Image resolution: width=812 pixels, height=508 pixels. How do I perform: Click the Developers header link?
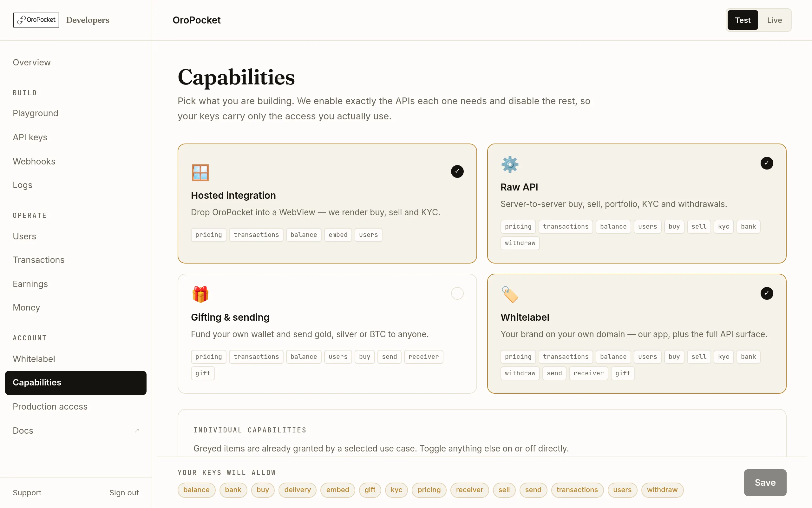click(88, 20)
